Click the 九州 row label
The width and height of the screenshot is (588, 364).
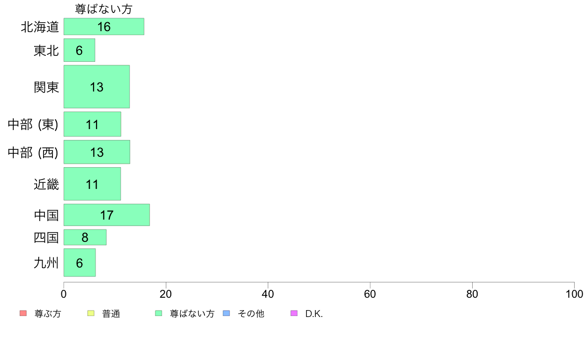[x=47, y=263]
